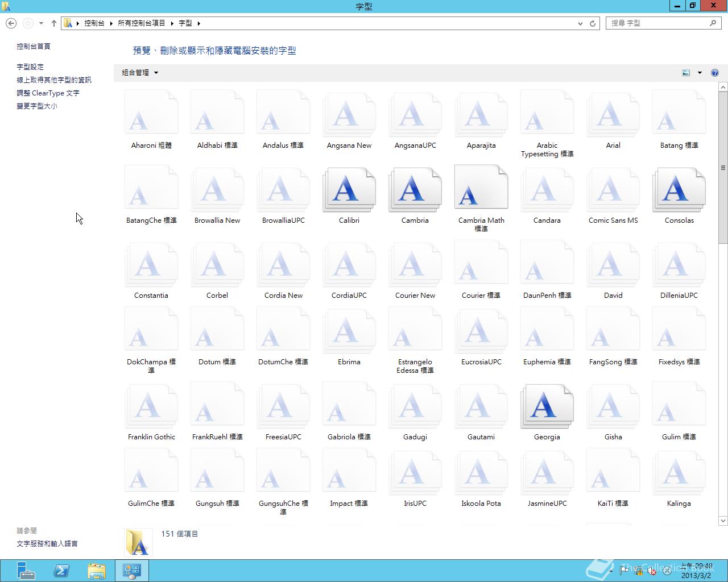The image size is (728, 582).
Task: Select the Georgia font family icon
Action: pos(547,407)
